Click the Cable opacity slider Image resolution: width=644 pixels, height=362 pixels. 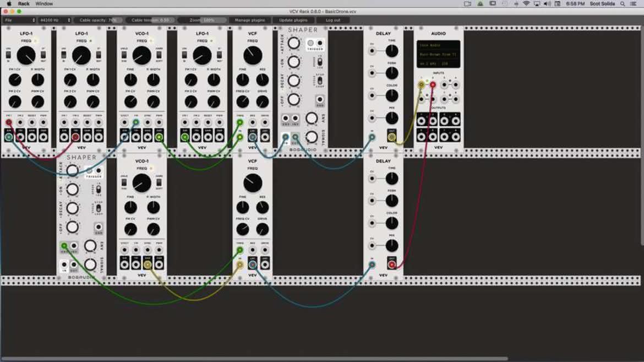tap(99, 20)
